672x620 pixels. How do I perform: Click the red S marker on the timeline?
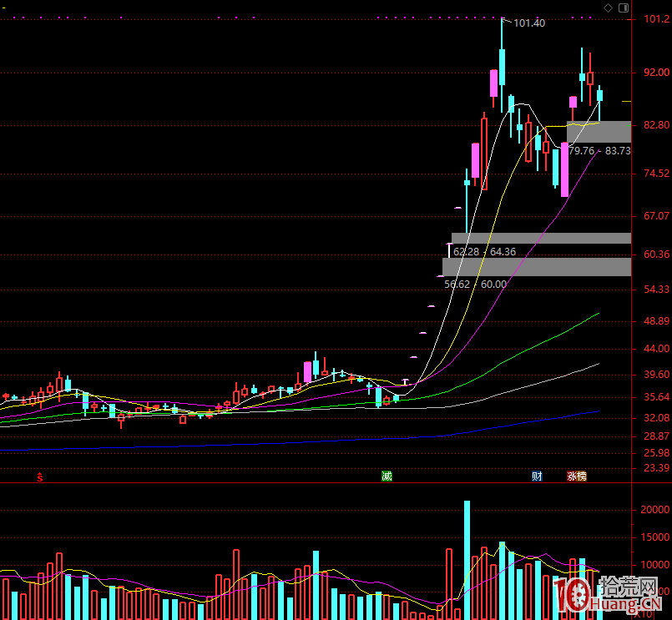(x=40, y=476)
